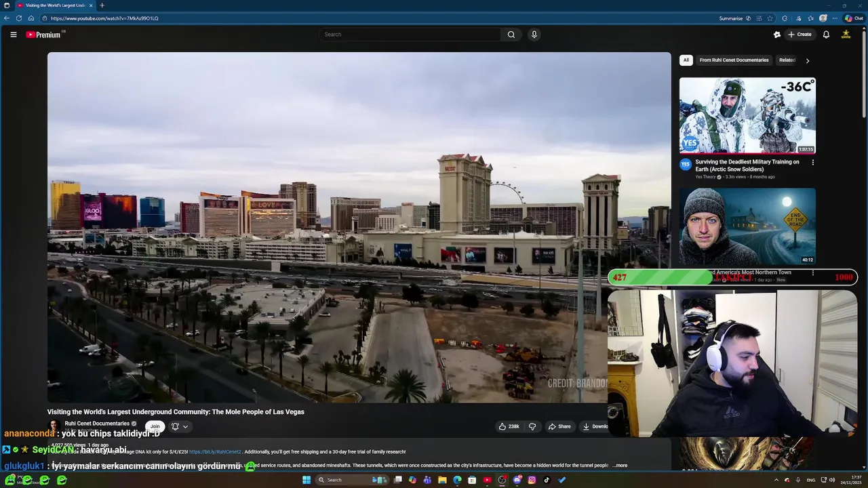The height and width of the screenshot is (488, 868).
Task: Open the ENG language switcher
Action: coord(811,480)
